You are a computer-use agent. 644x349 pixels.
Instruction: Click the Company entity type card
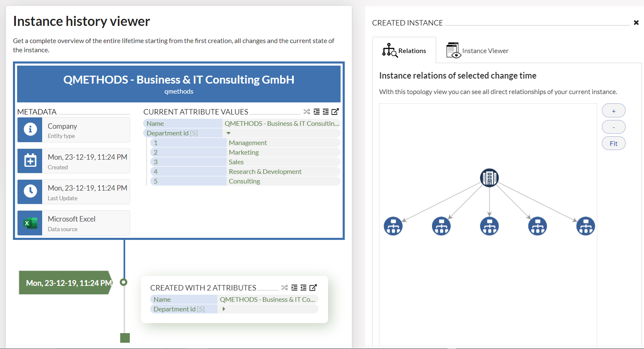[x=74, y=130]
